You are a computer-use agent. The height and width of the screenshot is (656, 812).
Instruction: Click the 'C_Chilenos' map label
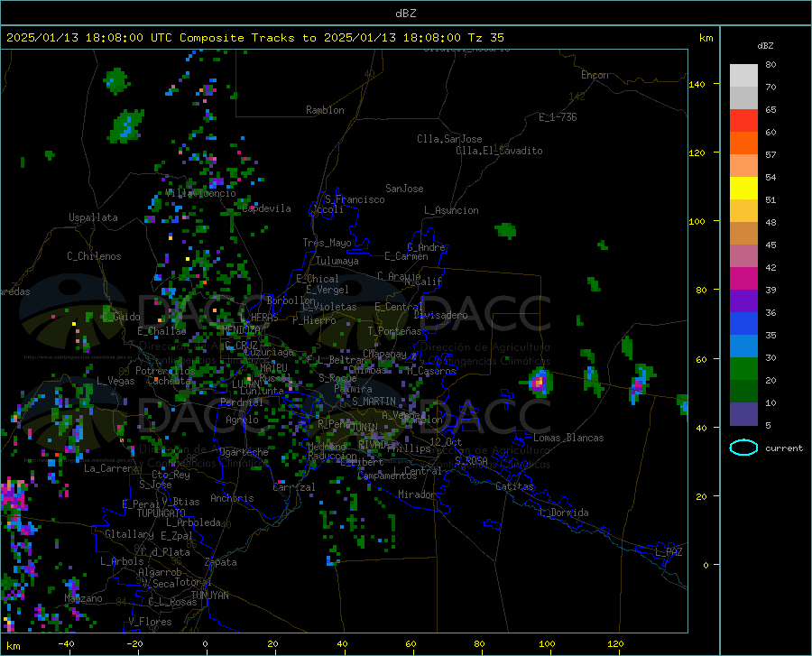[94, 256]
